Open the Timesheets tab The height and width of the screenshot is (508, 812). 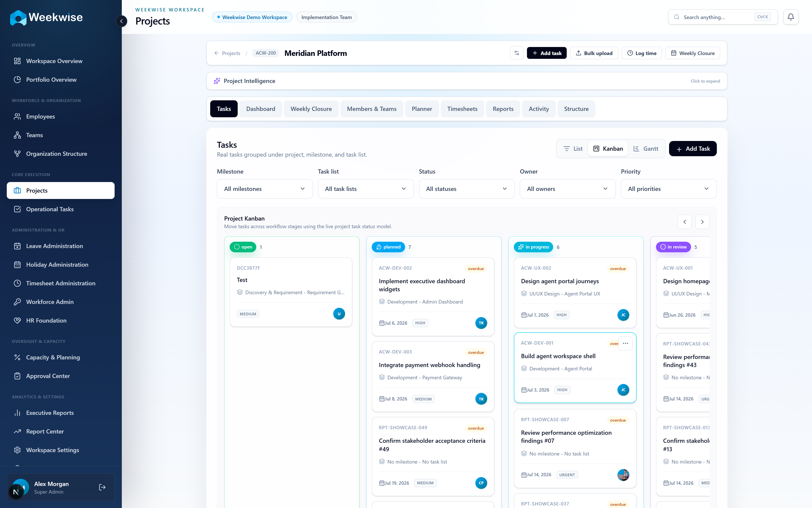click(462, 109)
